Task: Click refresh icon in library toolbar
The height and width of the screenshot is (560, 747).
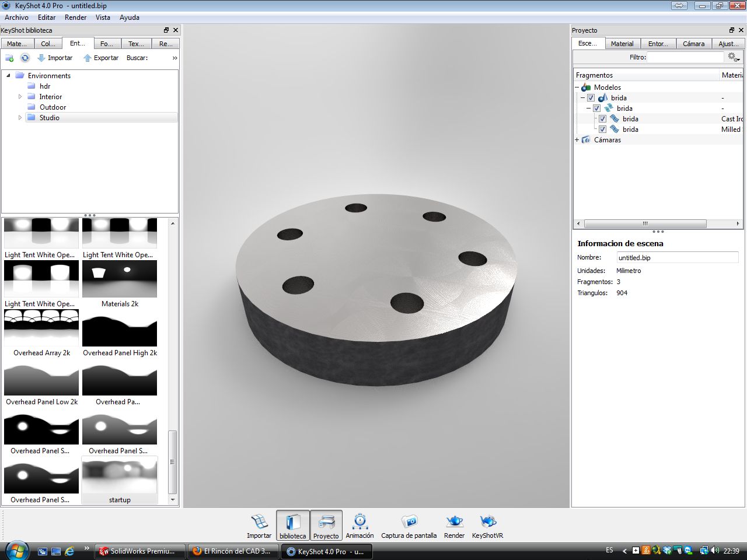Action: (25, 58)
